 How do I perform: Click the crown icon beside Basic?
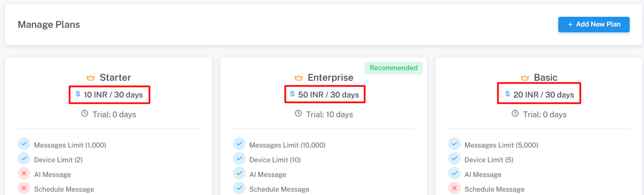pos(525,78)
